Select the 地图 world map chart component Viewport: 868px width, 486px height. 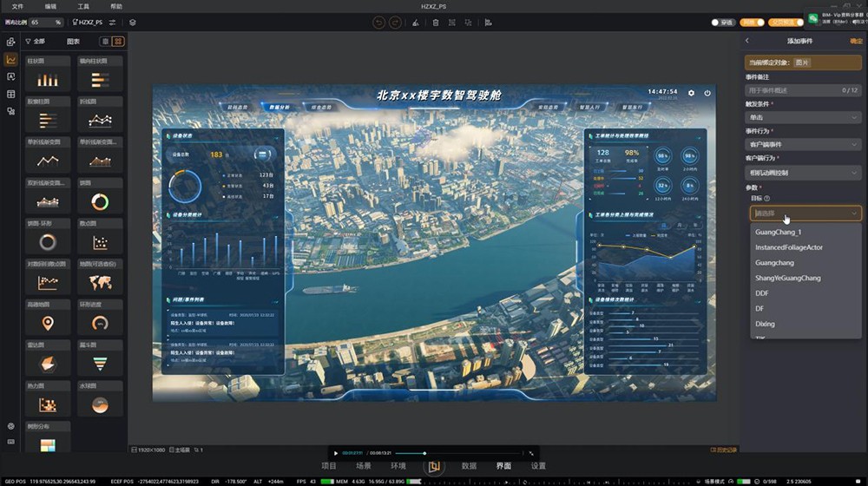[100, 282]
